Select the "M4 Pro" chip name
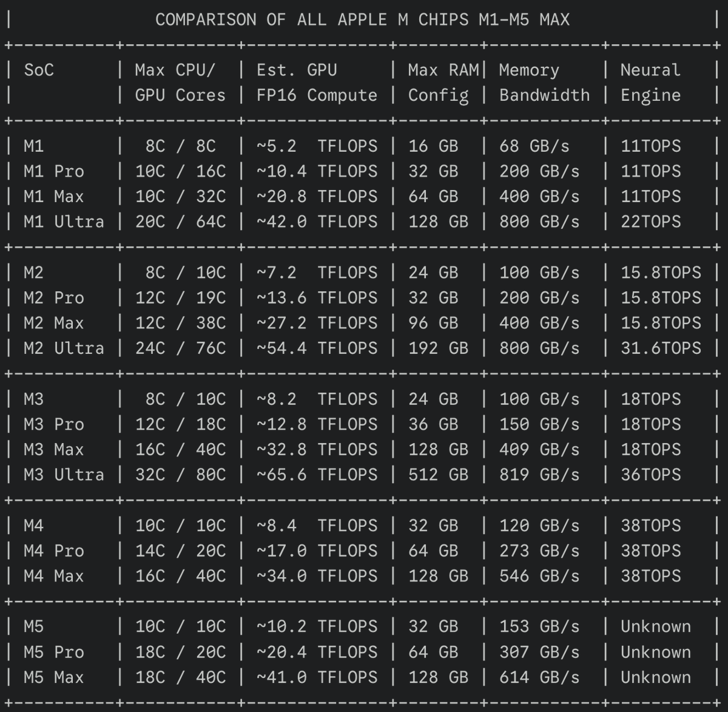 pyautogui.click(x=54, y=551)
